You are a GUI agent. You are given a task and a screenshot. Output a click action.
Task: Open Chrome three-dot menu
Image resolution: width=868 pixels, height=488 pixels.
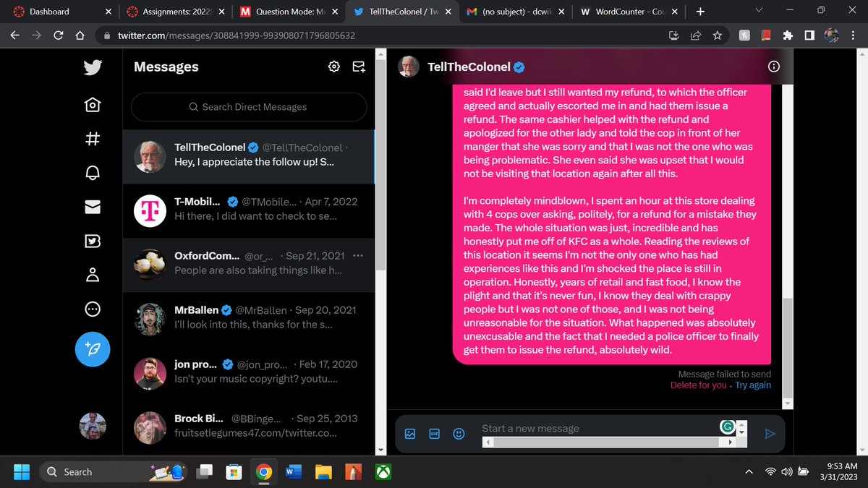pyautogui.click(x=854, y=35)
